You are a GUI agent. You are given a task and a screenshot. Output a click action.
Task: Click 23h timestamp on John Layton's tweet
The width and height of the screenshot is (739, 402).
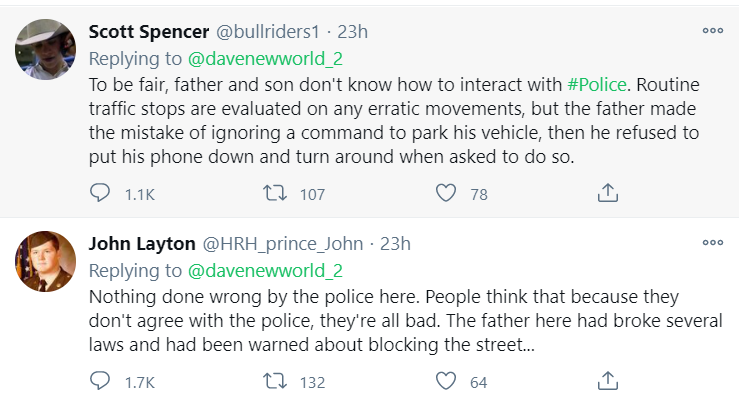pyautogui.click(x=396, y=244)
